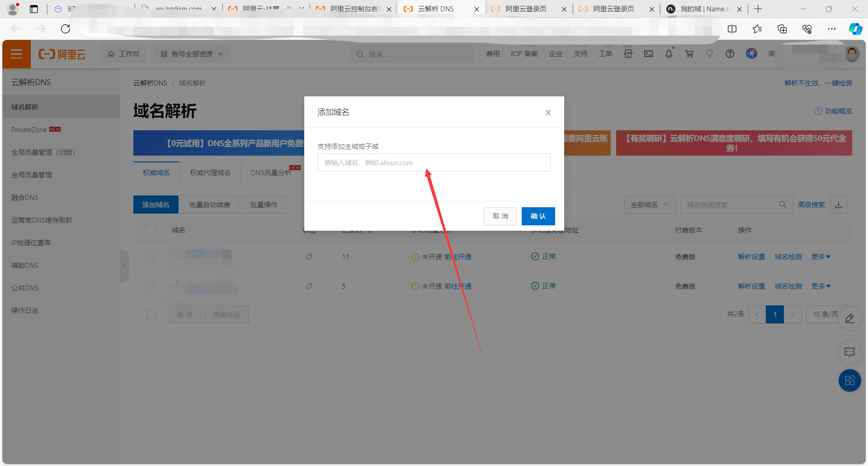The image size is (868, 466).
Task: Select 域名解析 in sidebar
Action: coord(61,107)
